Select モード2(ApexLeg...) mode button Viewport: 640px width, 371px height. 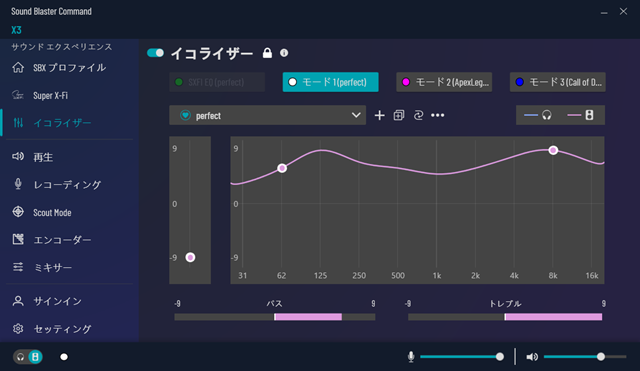[x=444, y=82]
